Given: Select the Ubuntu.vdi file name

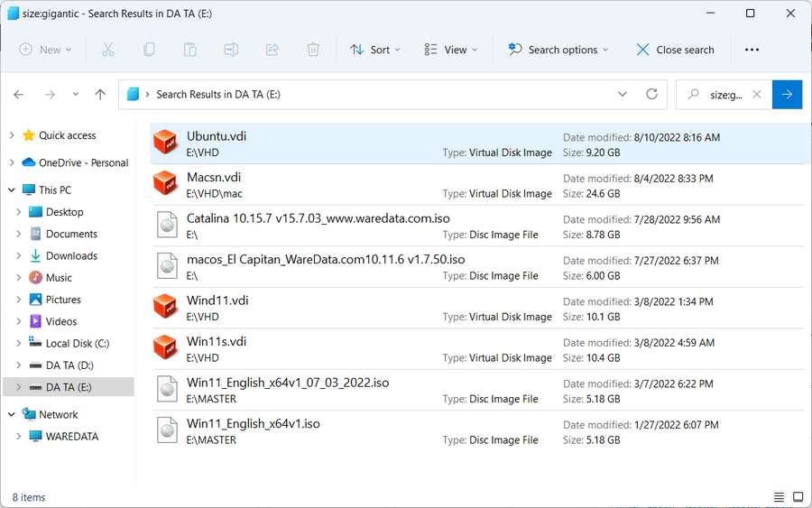Looking at the screenshot, I should [217, 136].
